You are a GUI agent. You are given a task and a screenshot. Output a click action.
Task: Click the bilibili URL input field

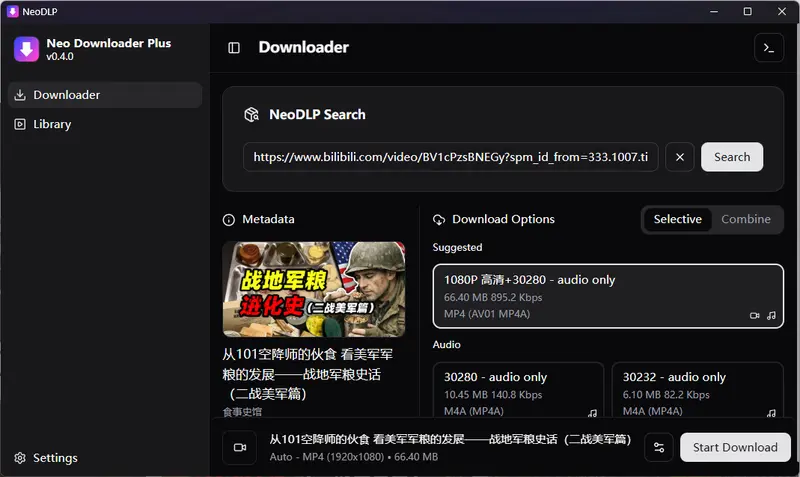[450, 157]
